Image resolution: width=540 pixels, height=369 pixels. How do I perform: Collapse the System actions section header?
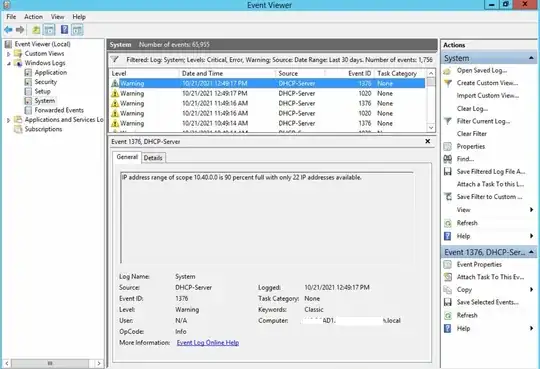point(531,58)
